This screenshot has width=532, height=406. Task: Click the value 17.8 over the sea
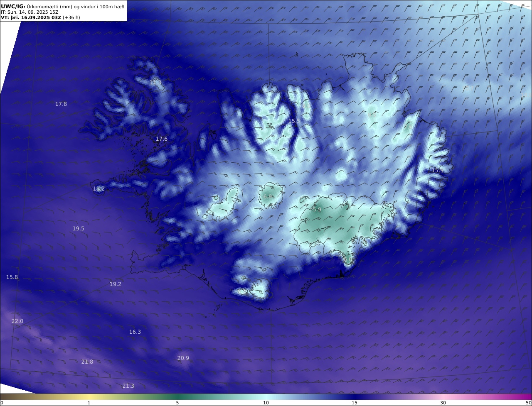tap(61, 104)
